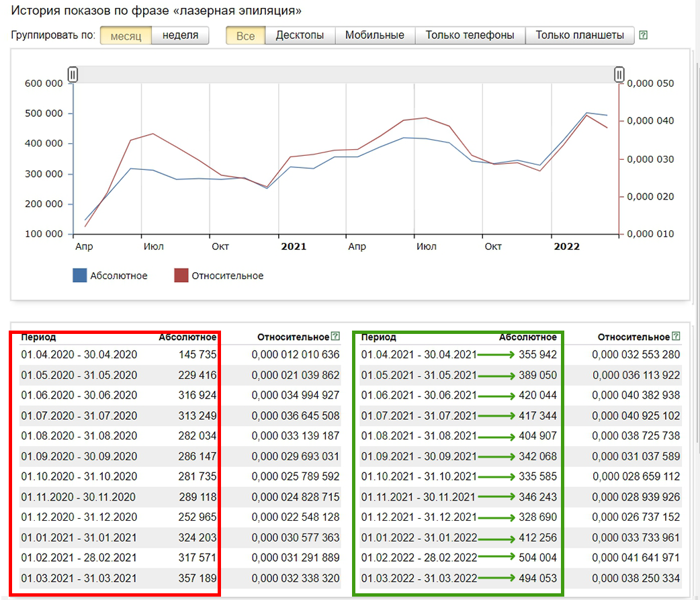Click the Относительное legend label
This screenshot has height=600, width=700.
(228, 276)
